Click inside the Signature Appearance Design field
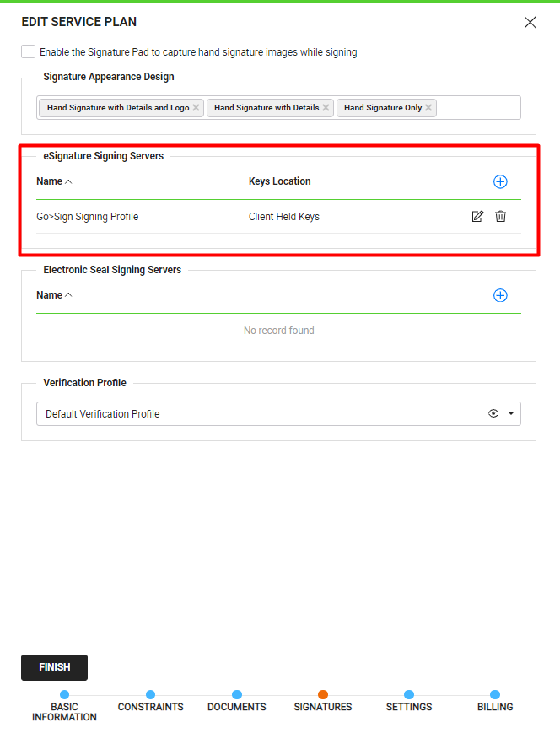 [477, 108]
